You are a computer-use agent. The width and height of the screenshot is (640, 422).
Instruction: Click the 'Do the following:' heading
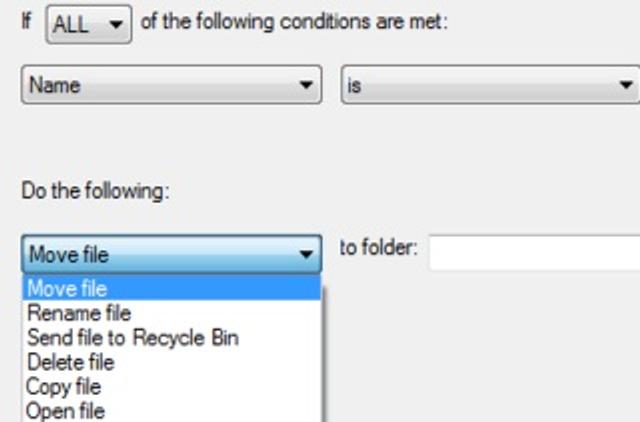[95, 190]
